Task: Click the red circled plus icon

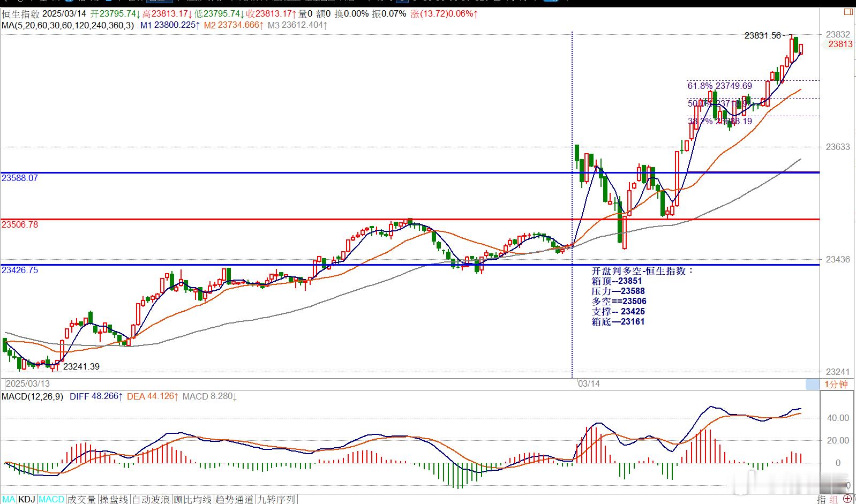Action: [x=847, y=499]
